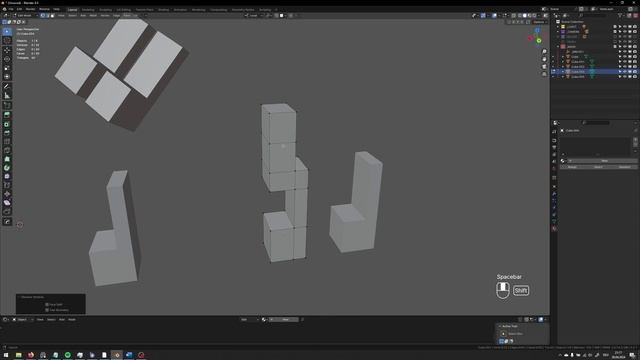Select the Transform tool
Viewport: 640px width, 360px height.
click(x=7, y=77)
